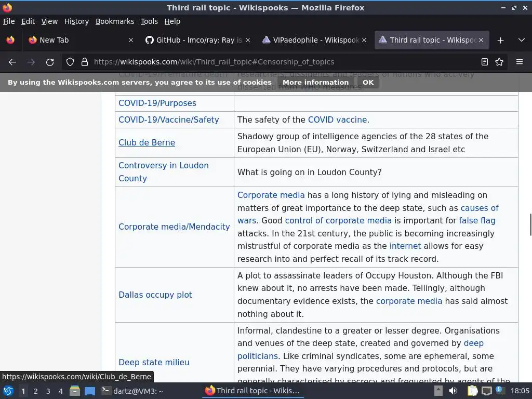Open COVID-19/Vaccine/Safety link
The image size is (532, 399).
[x=169, y=120]
